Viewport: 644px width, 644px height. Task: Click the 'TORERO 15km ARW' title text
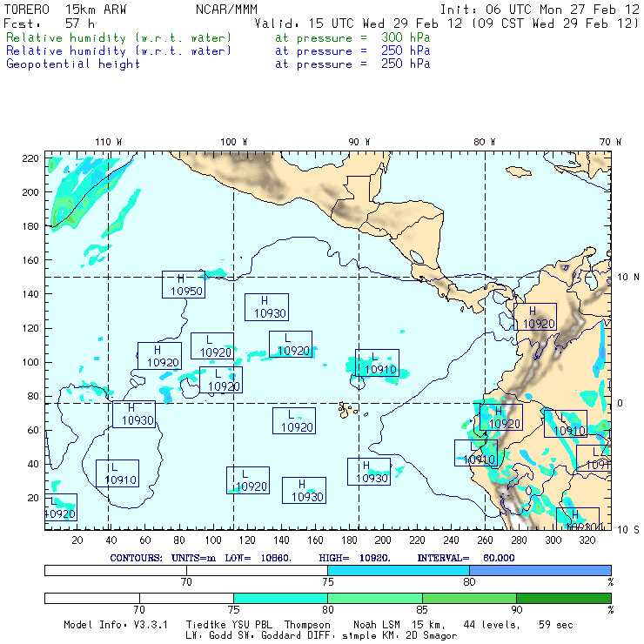click(x=65, y=10)
